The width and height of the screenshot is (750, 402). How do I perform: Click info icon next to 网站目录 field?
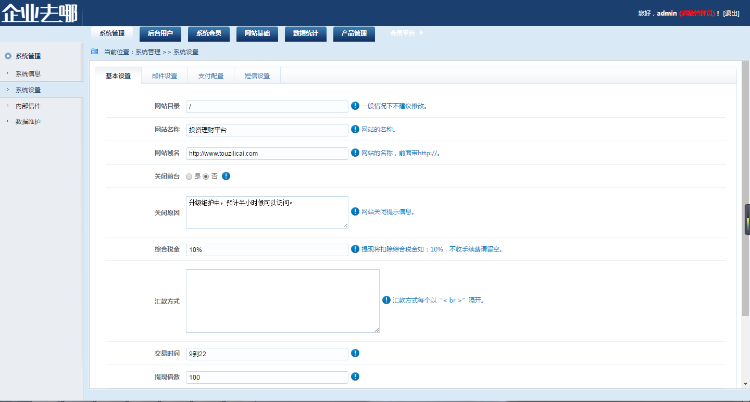[355, 106]
